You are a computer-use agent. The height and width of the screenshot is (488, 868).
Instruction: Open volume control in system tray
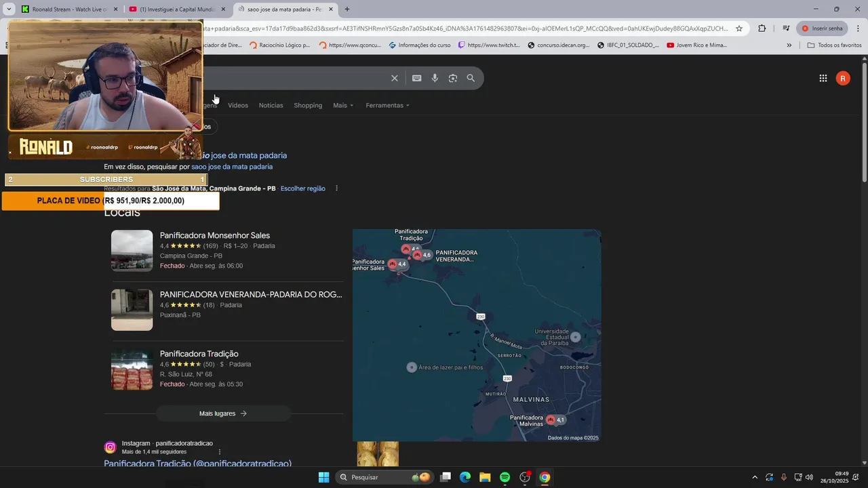809,477
